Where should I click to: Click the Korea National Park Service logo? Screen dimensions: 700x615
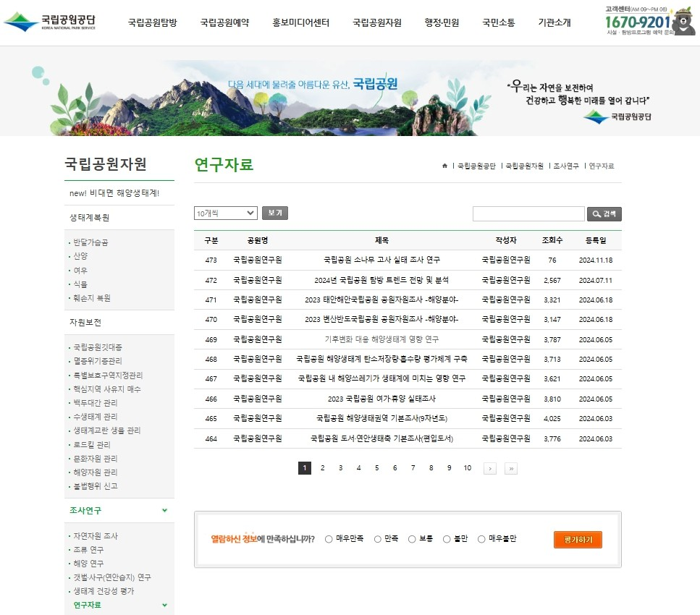click(49, 22)
